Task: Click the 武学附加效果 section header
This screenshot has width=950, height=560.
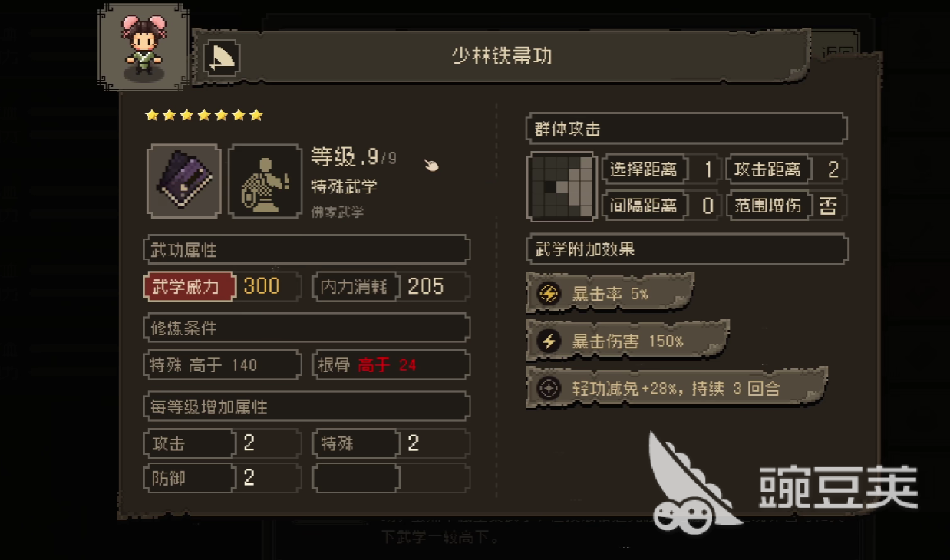Action: (x=687, y=249)
